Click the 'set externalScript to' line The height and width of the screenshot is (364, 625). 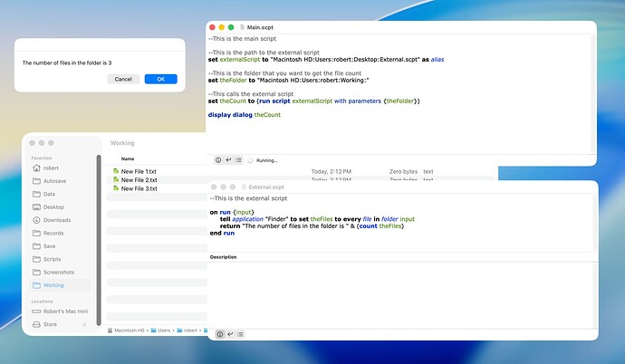pos(326,60)
